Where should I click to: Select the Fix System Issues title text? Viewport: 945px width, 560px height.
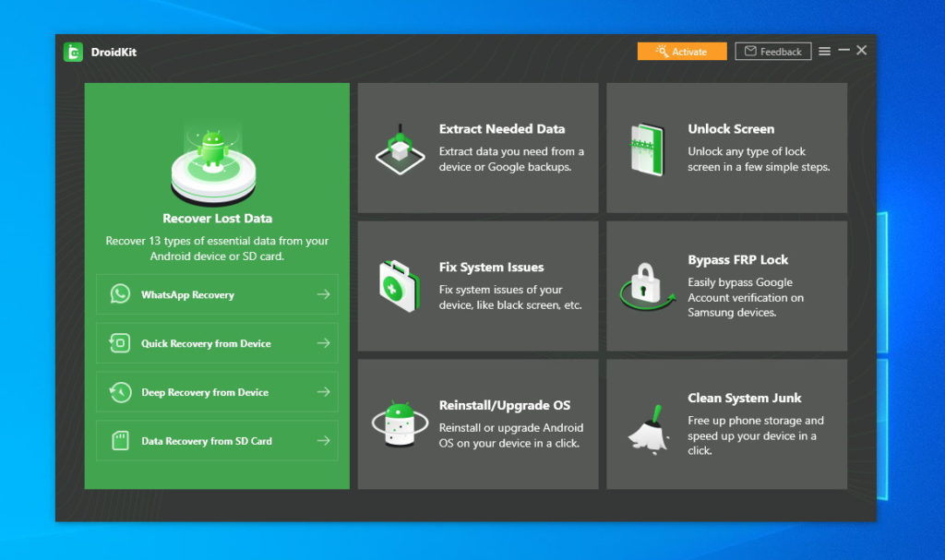[491, 267]
